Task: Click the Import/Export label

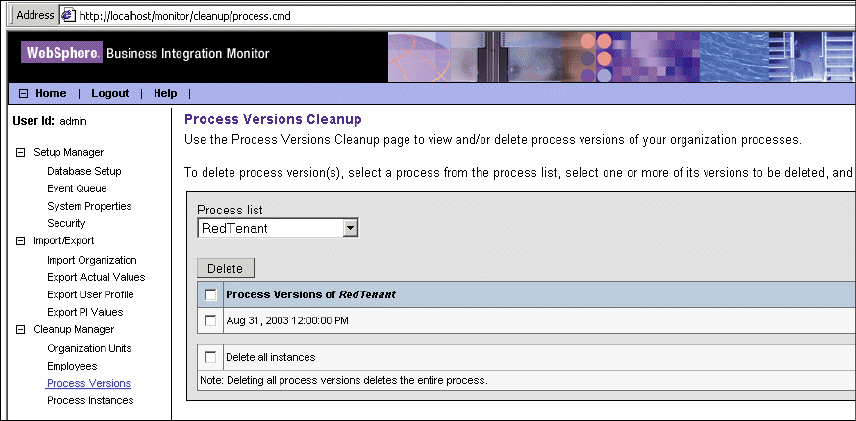Action: (64, 241)
